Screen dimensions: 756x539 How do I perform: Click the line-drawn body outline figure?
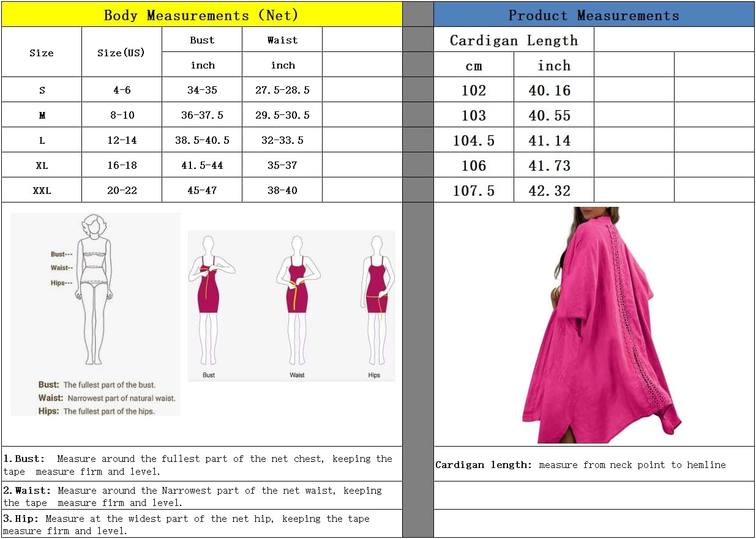pos(94,290)
